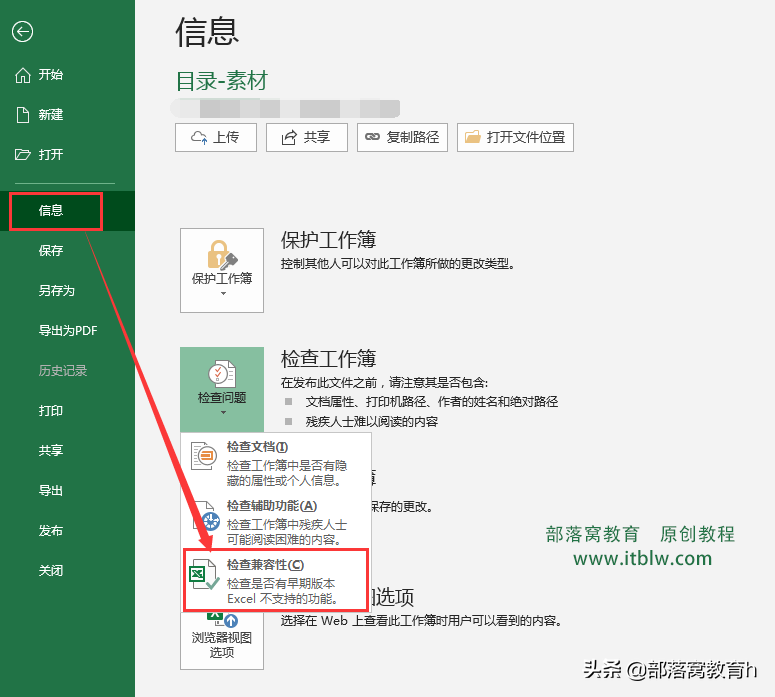The width and height of the screenshot is (775, 697).
Task: Click the 共享 button under file name
Action: click(307, 137)
